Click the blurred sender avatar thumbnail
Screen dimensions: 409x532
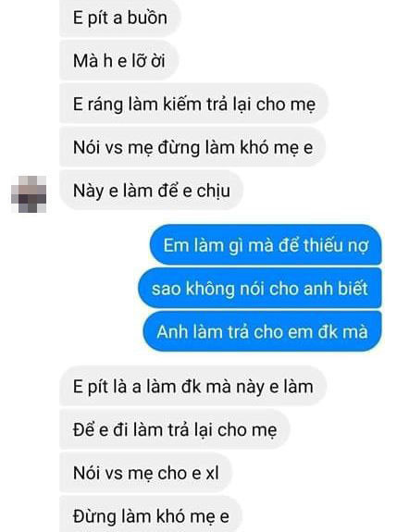[29, 194]
